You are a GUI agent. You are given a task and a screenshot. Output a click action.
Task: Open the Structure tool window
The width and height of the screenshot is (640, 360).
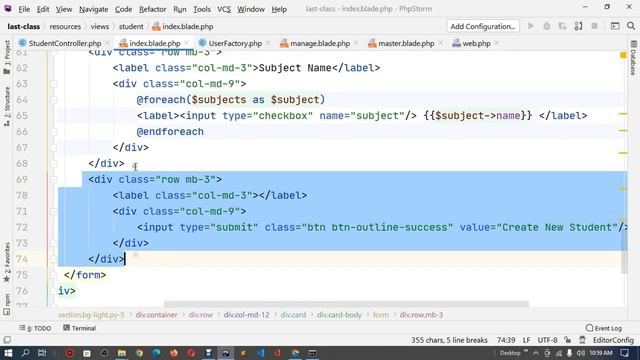tap(7, 106)
